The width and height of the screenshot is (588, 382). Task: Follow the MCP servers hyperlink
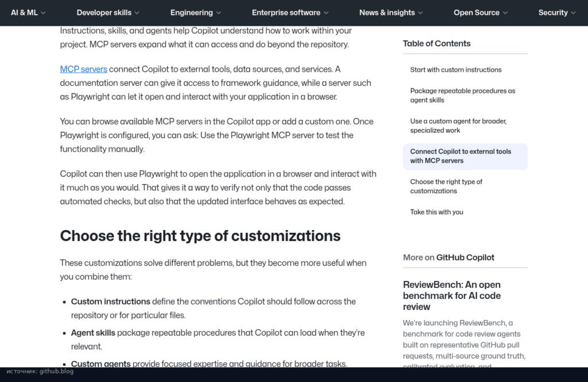pos(84,69)
